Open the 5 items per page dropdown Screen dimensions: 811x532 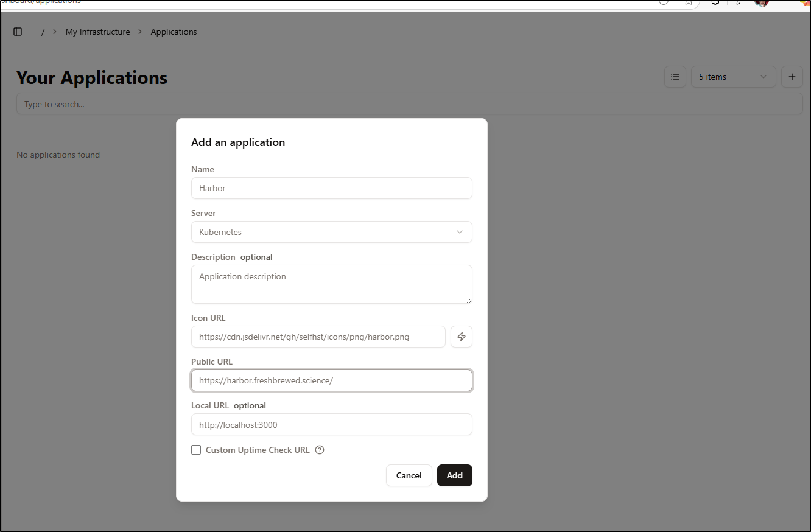tap(734, 77)
